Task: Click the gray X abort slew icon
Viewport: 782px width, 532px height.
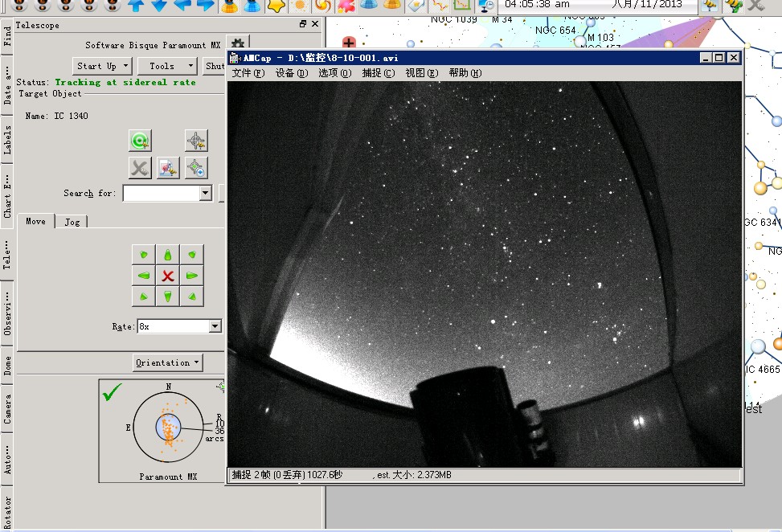Action: pos(140,168)
